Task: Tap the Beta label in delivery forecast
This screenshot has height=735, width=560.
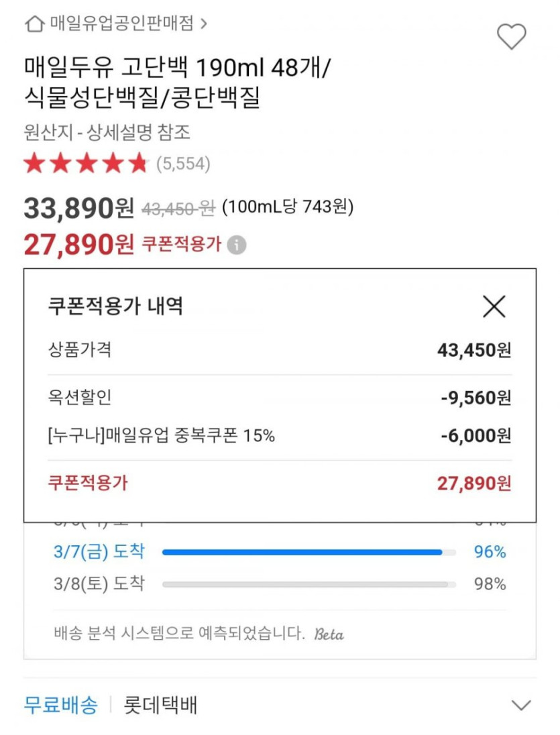Action: (329, 634)
